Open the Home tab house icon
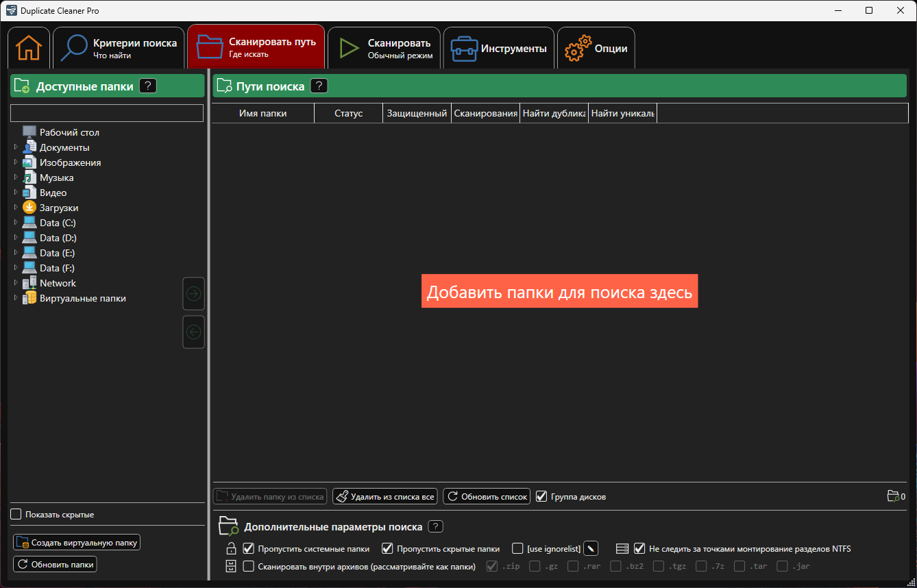Image resolution: width=917 pixels, height=588 pixels. pyautogui.click(x=29, y=48)
